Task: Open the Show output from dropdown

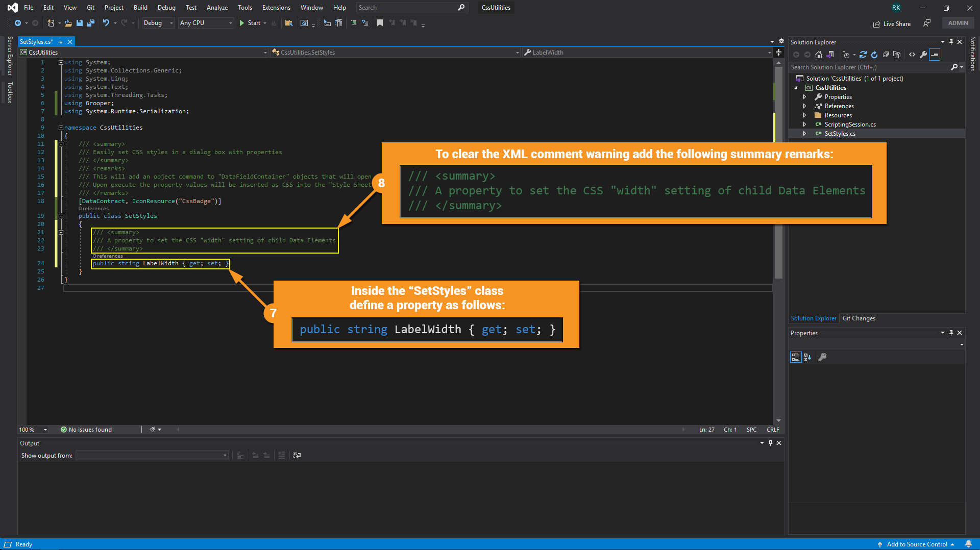Action: pyautogui.click(x=152, y=455)
